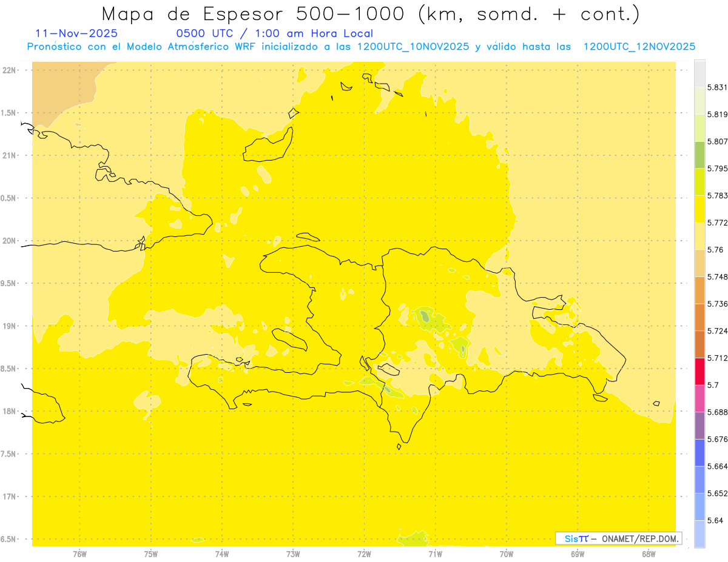
Task: Select the longitude label '70W'
Action: pos(507,554)
